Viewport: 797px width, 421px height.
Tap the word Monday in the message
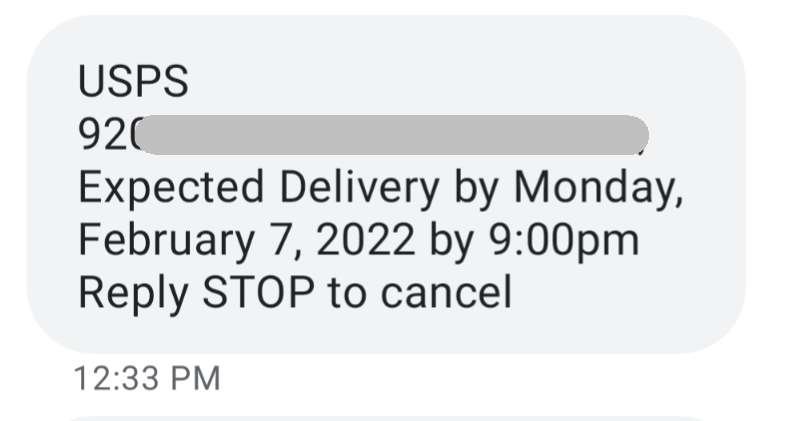point(597,189)
